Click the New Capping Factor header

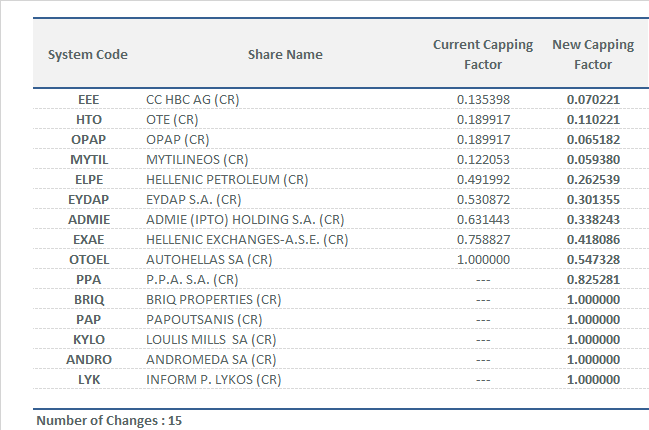click(x=593, y=54)
